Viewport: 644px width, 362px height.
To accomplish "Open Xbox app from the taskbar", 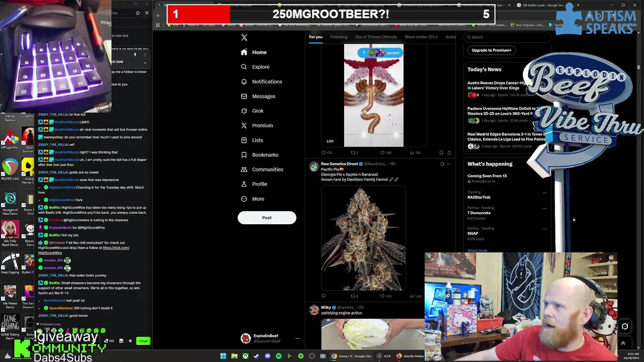I will point(245,356).
